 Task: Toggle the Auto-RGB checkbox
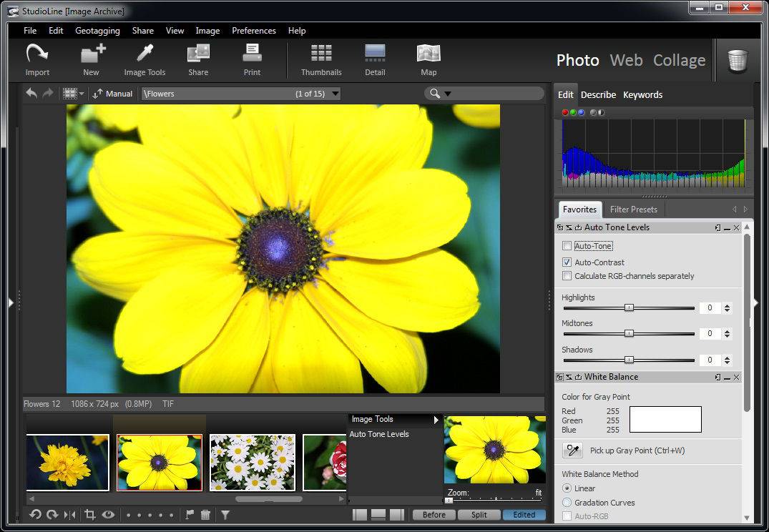567,516
